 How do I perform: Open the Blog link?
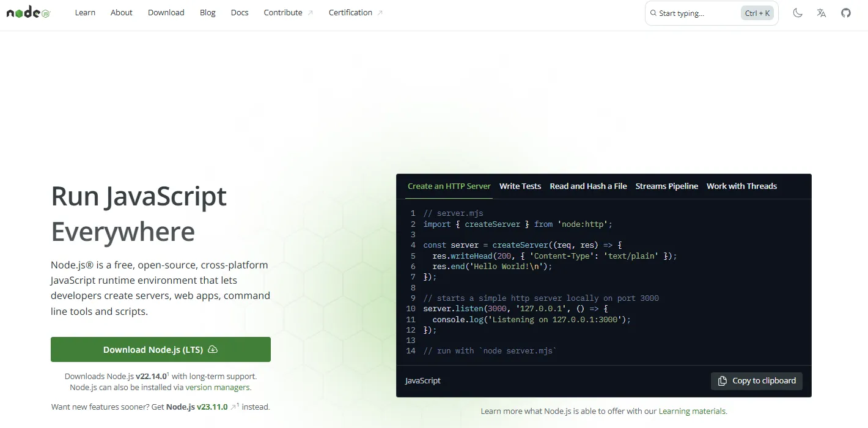tap(208, 12)
